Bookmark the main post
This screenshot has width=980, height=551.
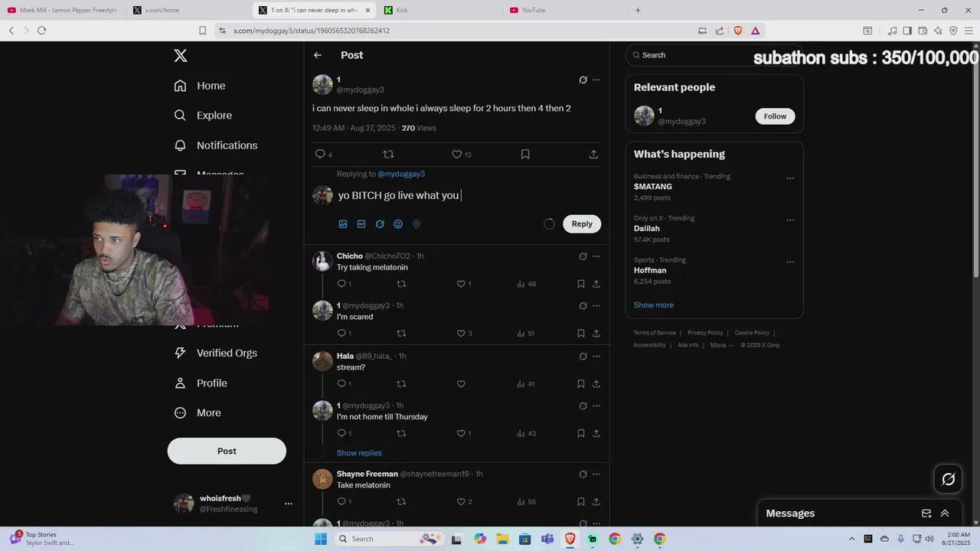(x=525, y=155)
